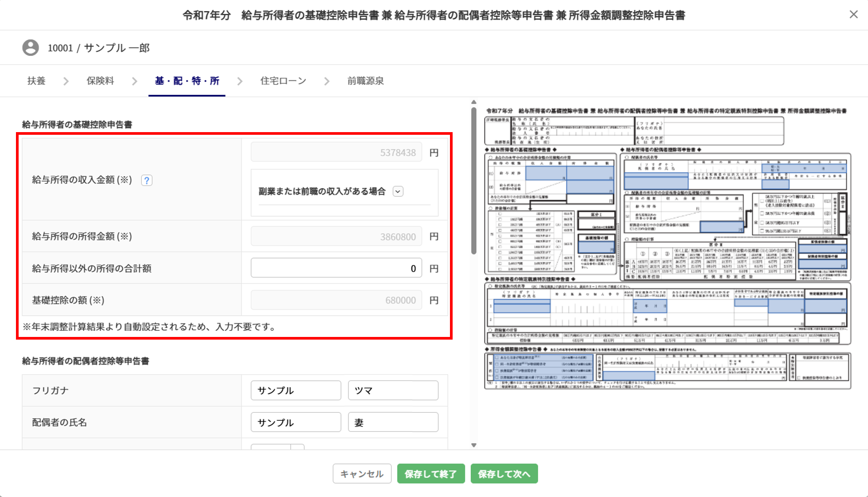The height and width of the screenshot is (497, 868).
Task: Click chevron arrow before 前職源泉 step
Action: (x=327, y=81)
